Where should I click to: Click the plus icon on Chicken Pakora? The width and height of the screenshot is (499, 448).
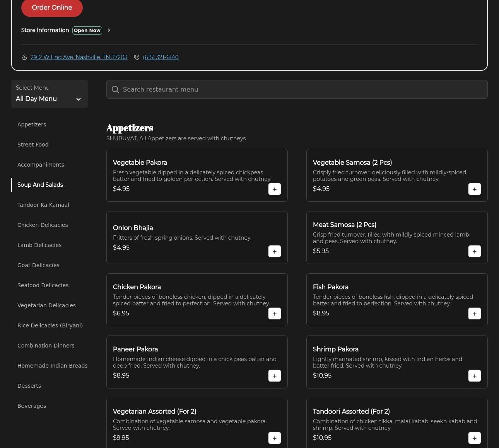coord(275,313)
